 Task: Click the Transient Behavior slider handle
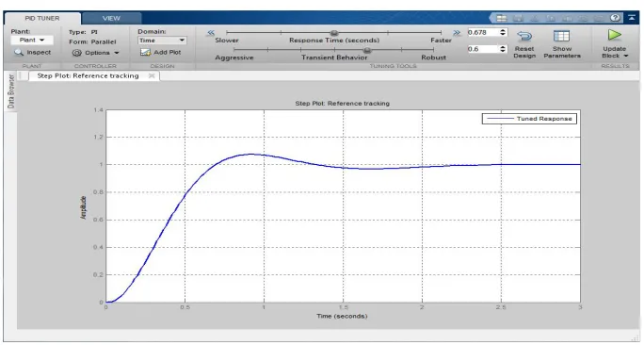(x=367, y=50)
